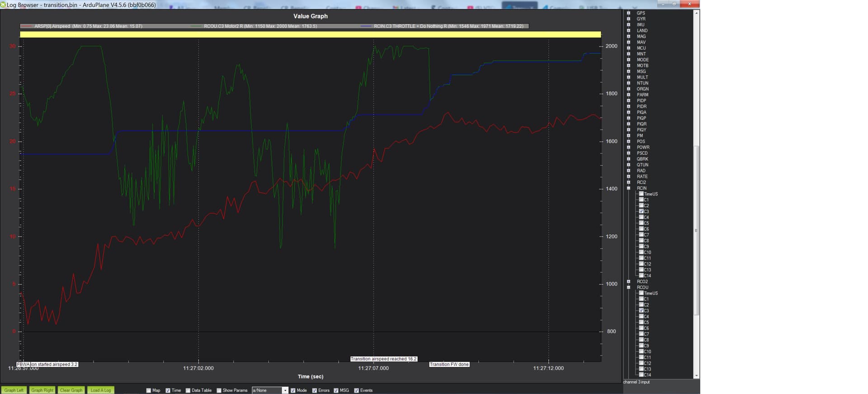Image resolution: width=868 pixels, height=394 pixels.
Task: Click the tree panel scrollbar thumb
Action: click(696, 230)
